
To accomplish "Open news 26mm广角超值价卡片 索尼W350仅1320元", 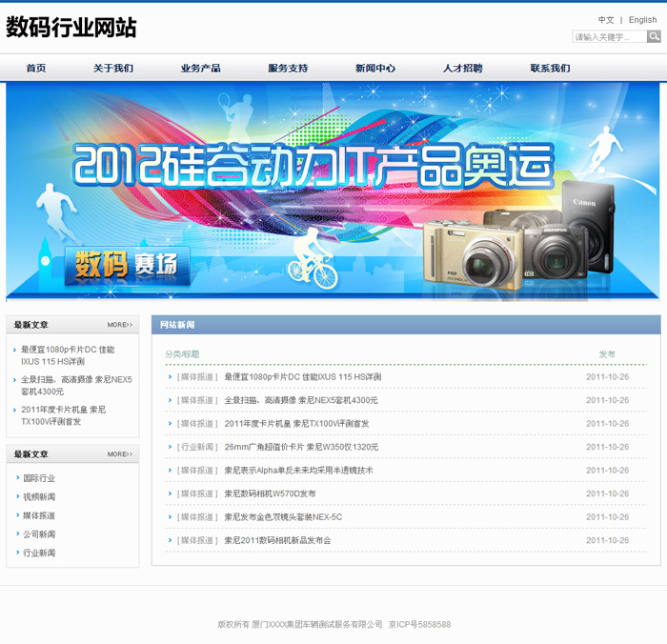I will 301,447.
